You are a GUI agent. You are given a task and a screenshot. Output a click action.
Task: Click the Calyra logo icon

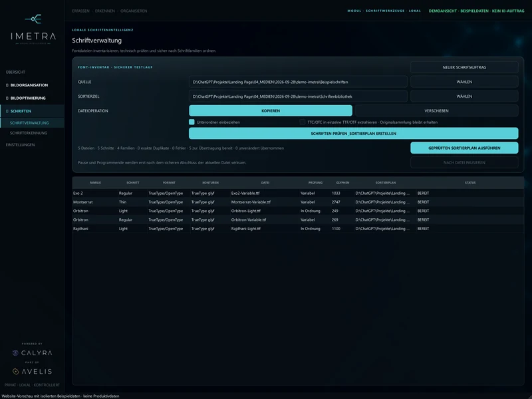15,353
